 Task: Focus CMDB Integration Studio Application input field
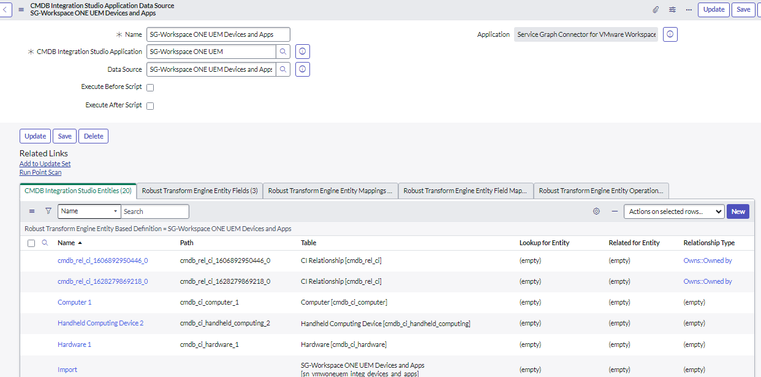tap(211, 51)
